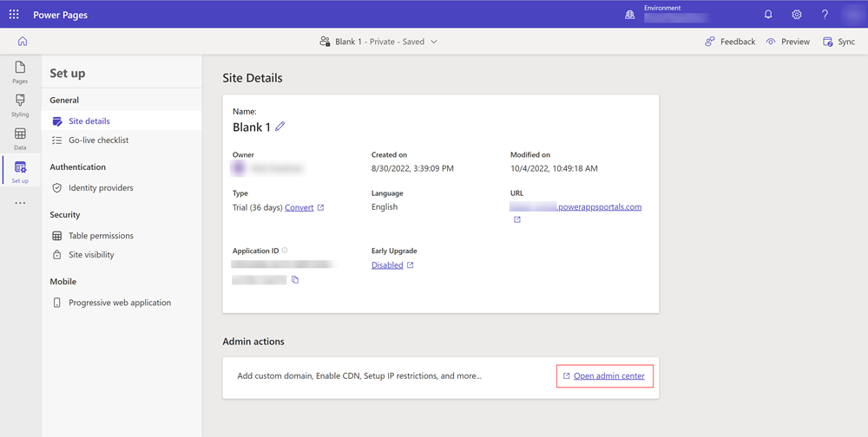The width and height of the screenshot is (868, 437).
Task: Click the pencil icon to rename site
Action: [x=279, y=127]
